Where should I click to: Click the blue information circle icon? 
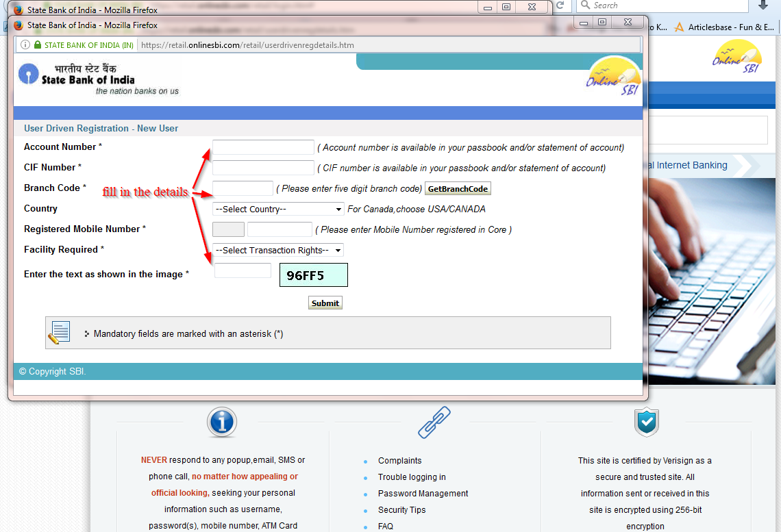pos(222,422)
